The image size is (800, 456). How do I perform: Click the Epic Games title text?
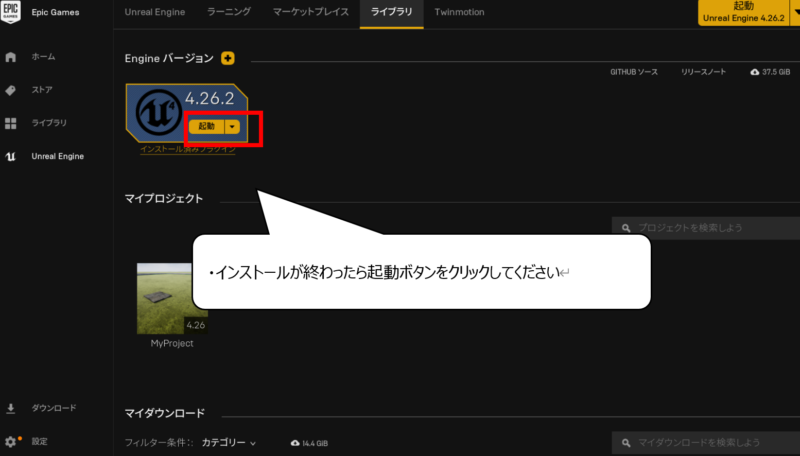click(x=55, y=12)
